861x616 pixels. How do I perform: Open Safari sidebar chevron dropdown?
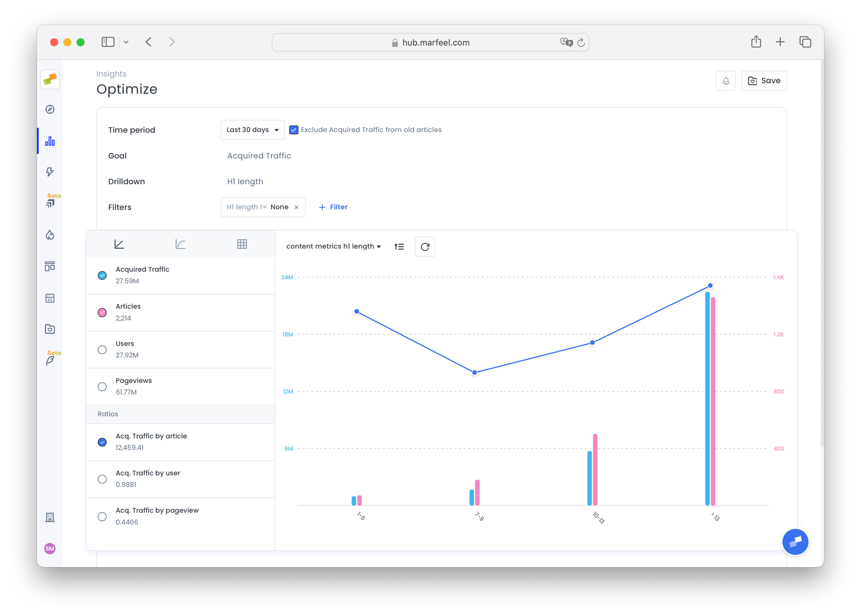[126, 42]
